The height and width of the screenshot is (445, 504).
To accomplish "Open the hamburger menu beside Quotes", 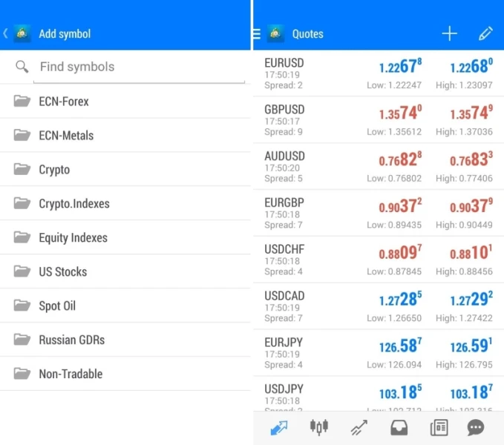I will tap(257, 33).
